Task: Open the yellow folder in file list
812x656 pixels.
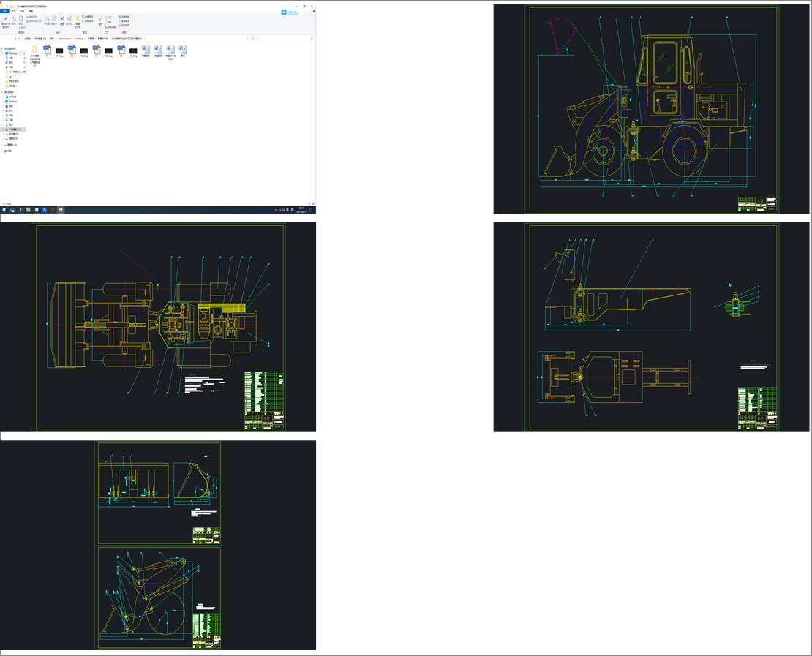Action: (x=34, y=50)
